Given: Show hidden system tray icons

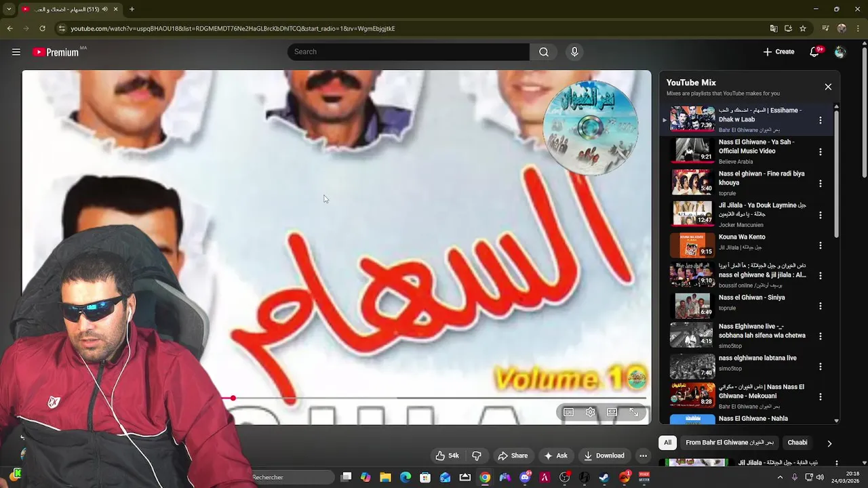Looking at the screenshot, I should (780, 477).
